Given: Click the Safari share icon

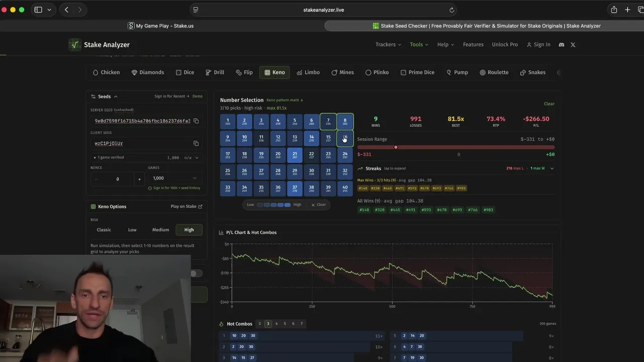Looking at the screenshot, I should (614, 10).
